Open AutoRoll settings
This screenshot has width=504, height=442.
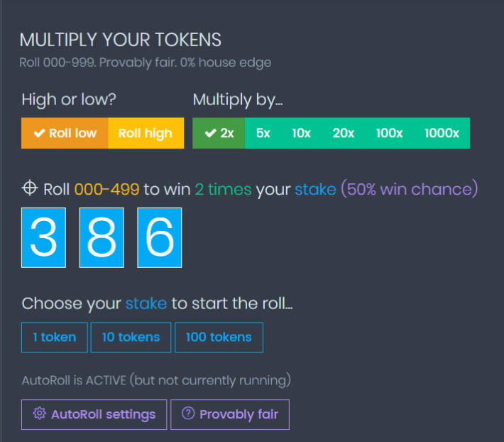tap(94, 415)
